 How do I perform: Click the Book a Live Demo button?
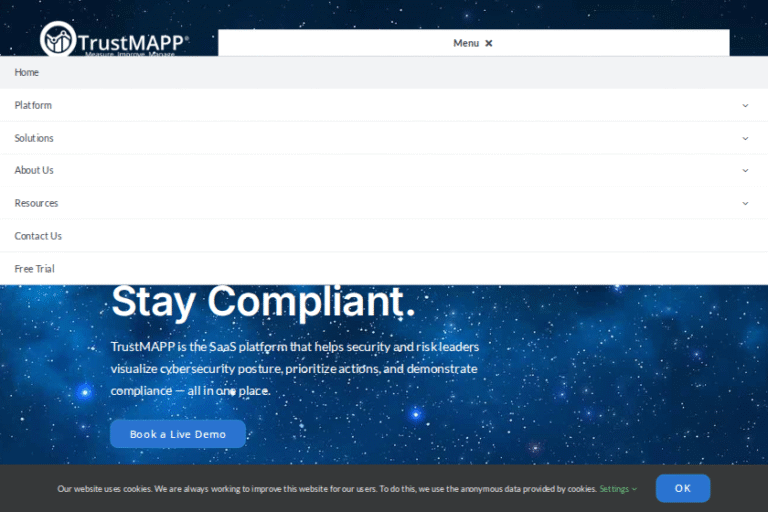click(178, 434)
